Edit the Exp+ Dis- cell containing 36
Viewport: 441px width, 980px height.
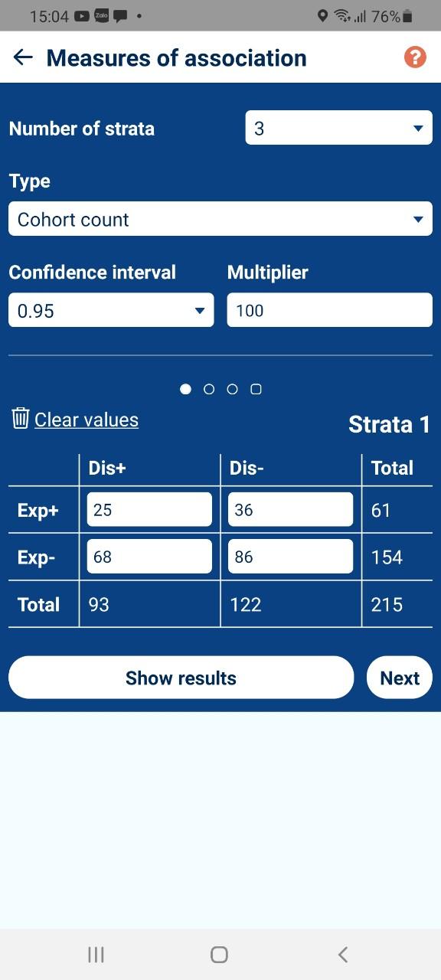tap(291, 509)
